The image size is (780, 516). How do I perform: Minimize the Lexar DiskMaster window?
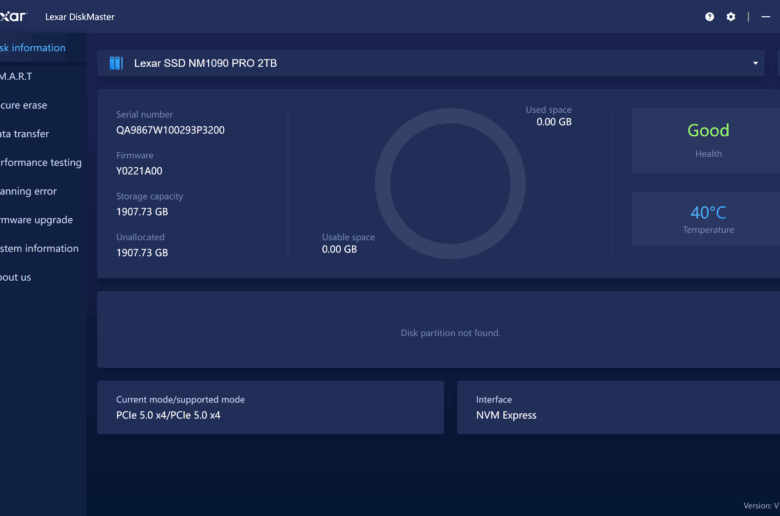point(766,17)
